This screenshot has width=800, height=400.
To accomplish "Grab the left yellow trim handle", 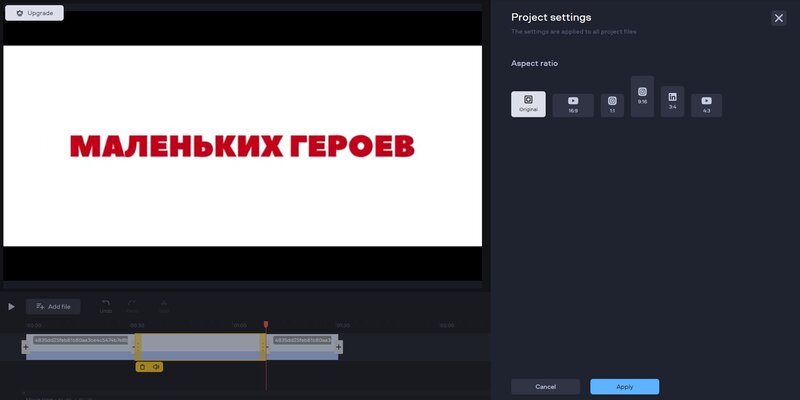I will pyautogui.click(x=138, y=347).
